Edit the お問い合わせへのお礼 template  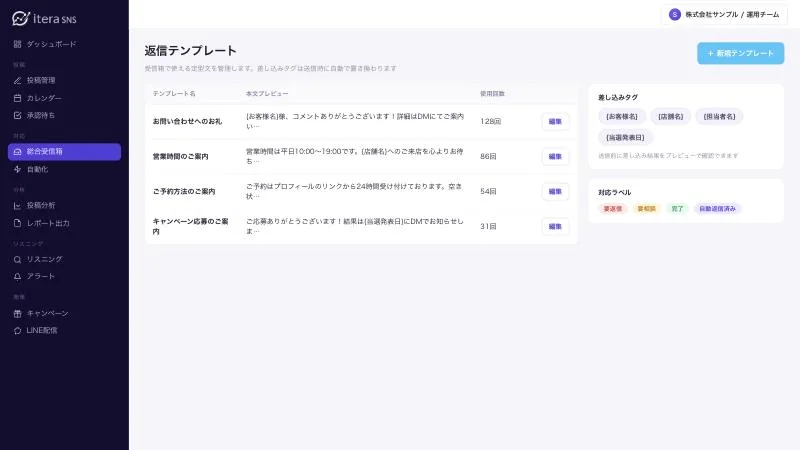click(x=555, y=121)
